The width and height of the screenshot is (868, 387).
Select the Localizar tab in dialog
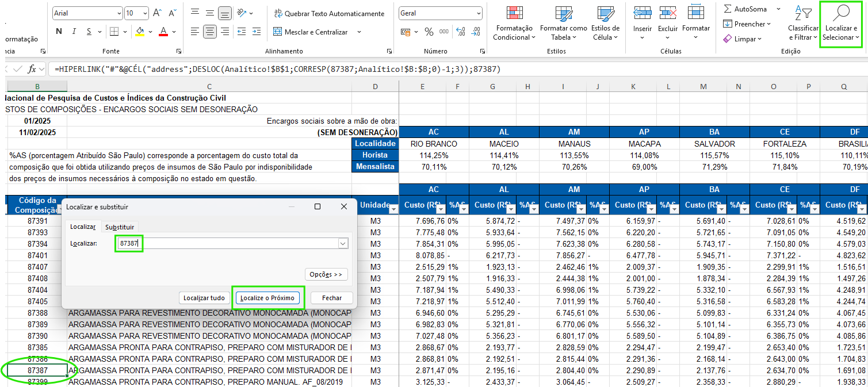[82, 227]
